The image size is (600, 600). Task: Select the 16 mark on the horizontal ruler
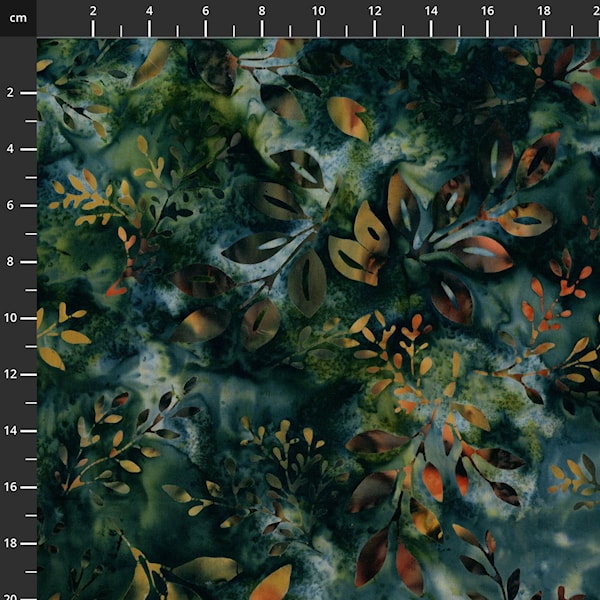click(x=486, y=10)
